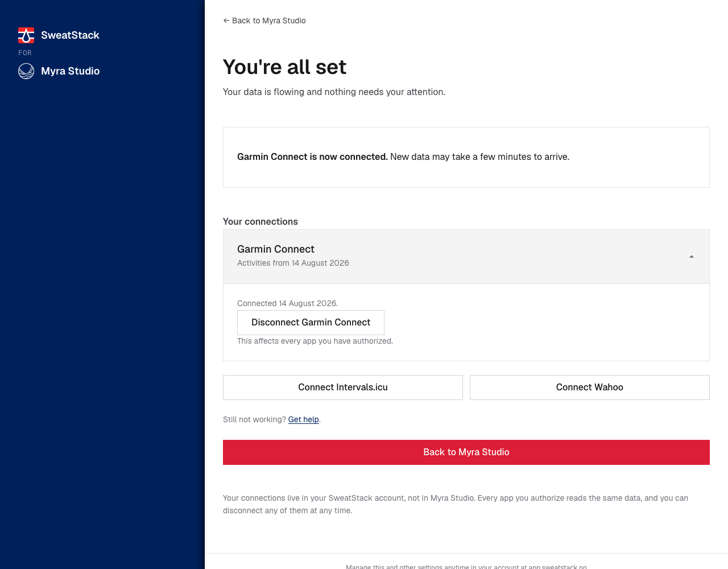Click the "Your connections" label
The image size is (728, 569).
(260, 221)
